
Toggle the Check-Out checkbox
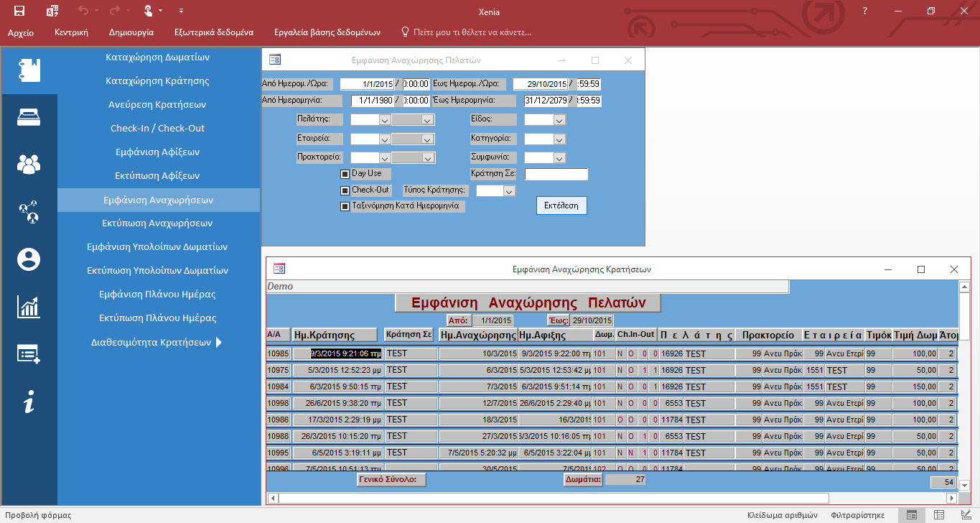pos(345,190)
